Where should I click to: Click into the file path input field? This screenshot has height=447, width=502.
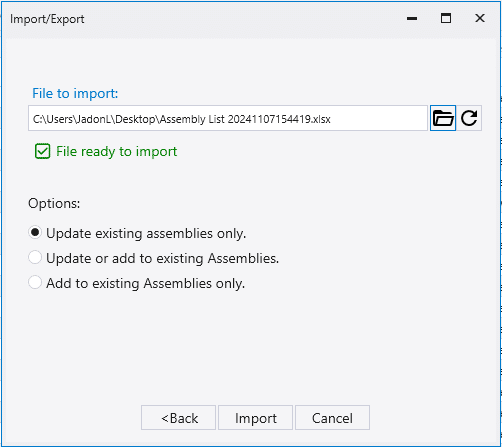[x=228, y=118]
